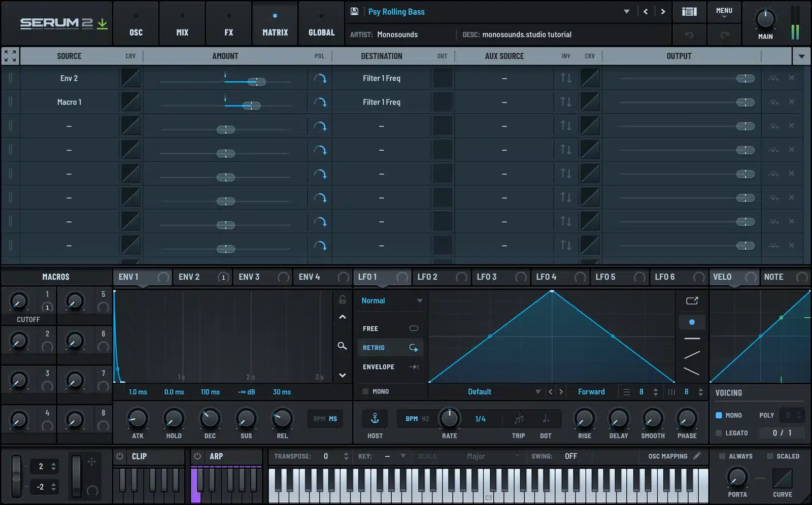The width and height of the screenshot is (812, 505).
Task: Toggle the ARP power button
Action: [x=198, y=456]
